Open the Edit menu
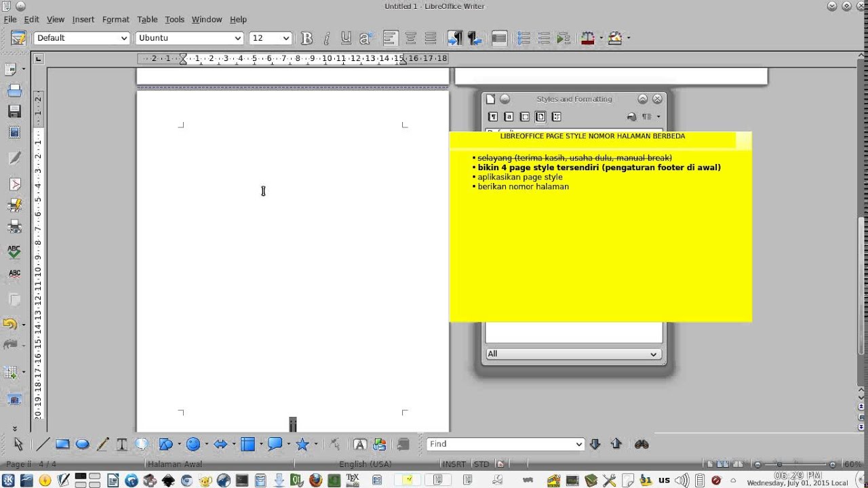868x488 pixels. (31, 19)
